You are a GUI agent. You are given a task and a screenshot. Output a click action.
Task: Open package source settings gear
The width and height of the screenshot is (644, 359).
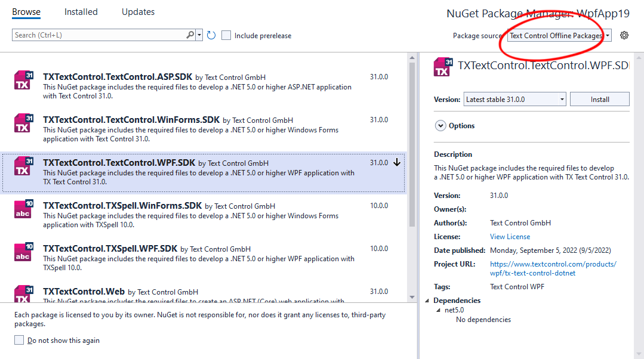[624, 35]
